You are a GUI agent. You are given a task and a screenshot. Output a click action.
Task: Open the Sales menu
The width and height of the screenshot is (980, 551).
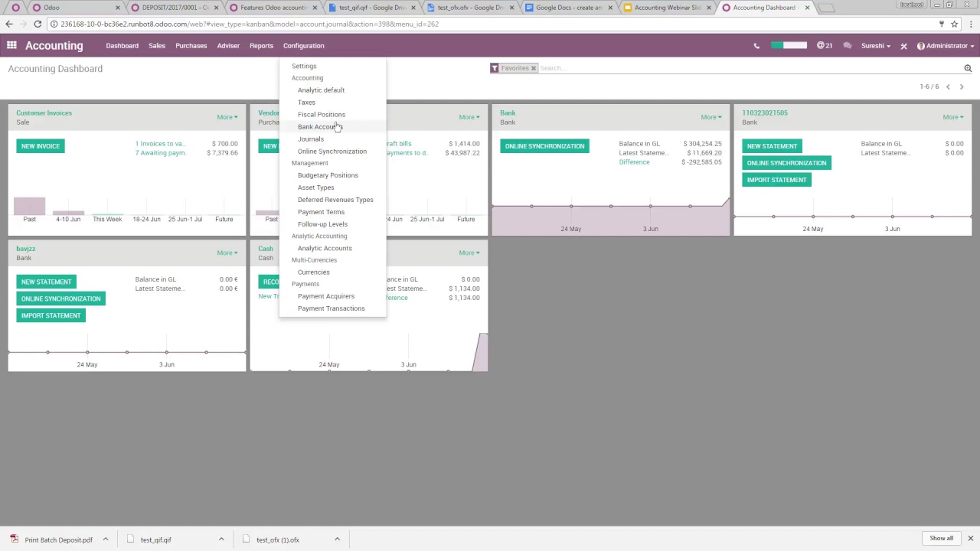157,46
